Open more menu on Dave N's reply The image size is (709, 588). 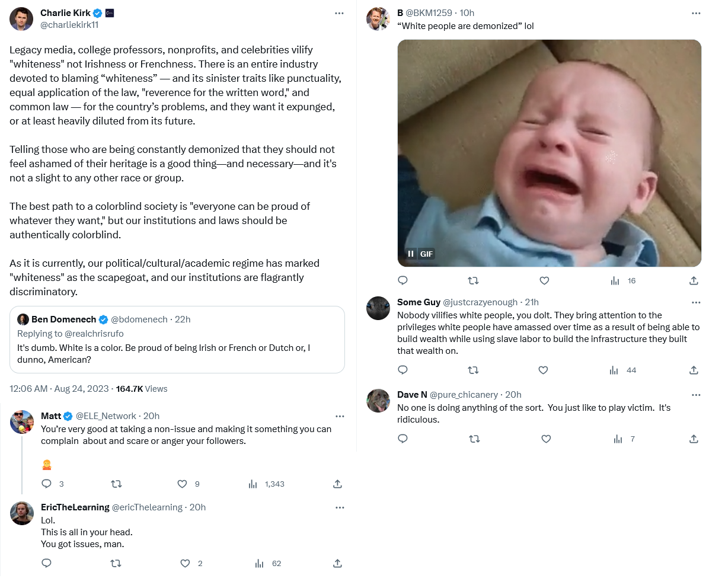click(x=696, y=395)
